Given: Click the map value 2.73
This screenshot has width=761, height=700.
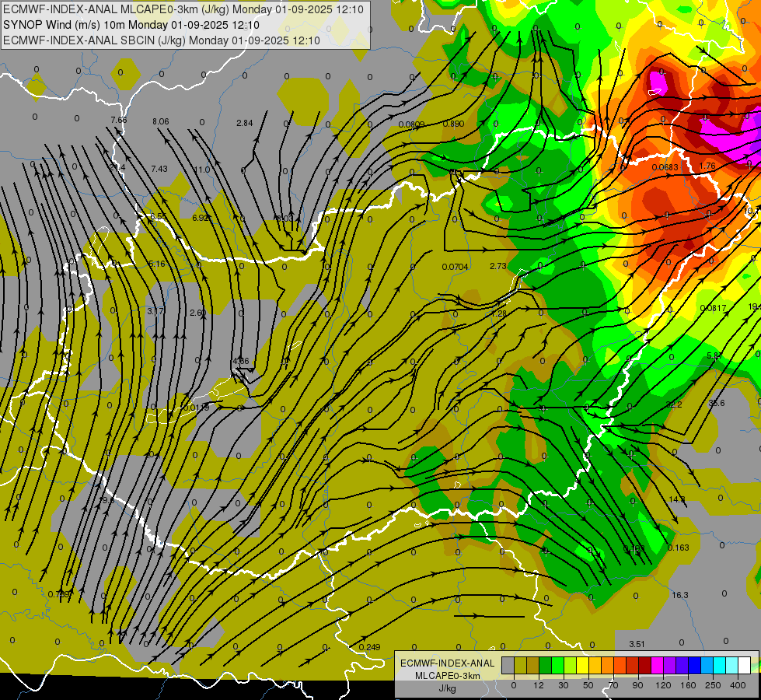Looking at the screenshot, I should pyautogui.click(x=498, y=266).
